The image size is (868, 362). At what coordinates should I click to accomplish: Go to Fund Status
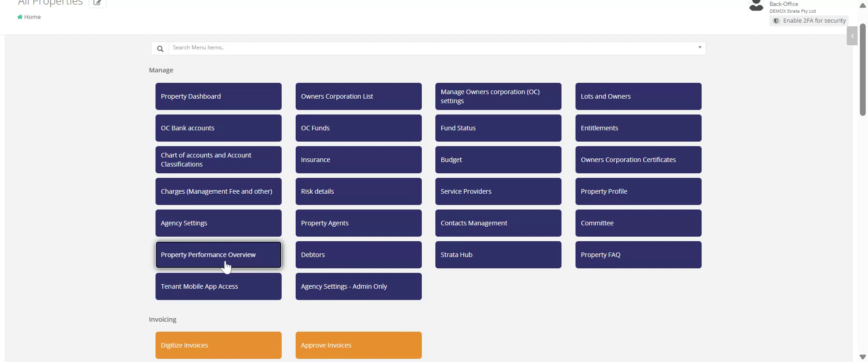(498, 128)
